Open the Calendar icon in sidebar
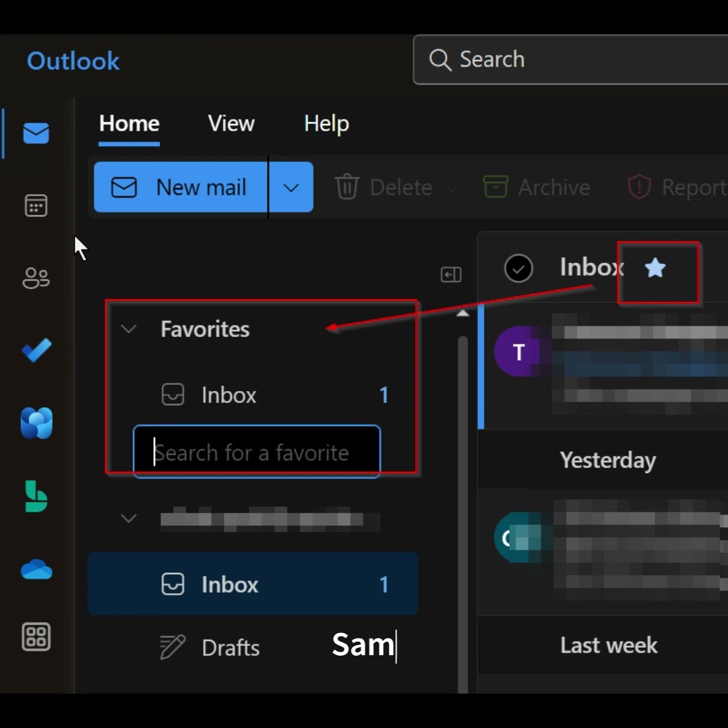 pyautogui.click(x=36, y=206)
